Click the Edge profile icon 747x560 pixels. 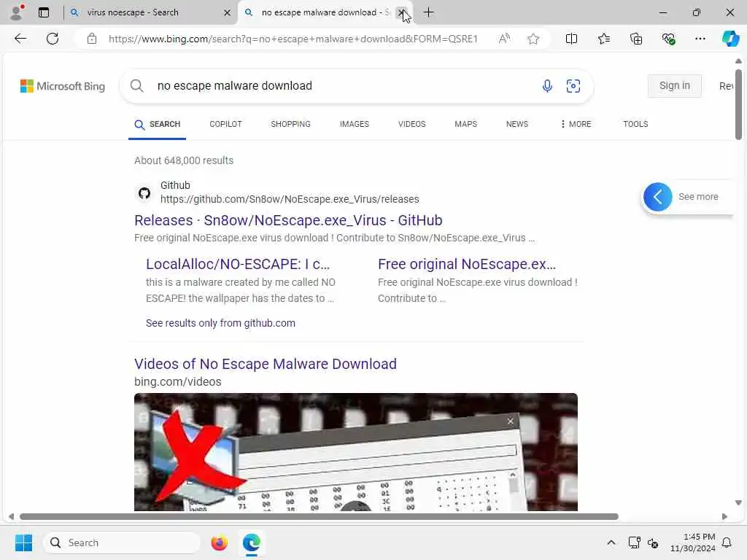pos(17,12)
